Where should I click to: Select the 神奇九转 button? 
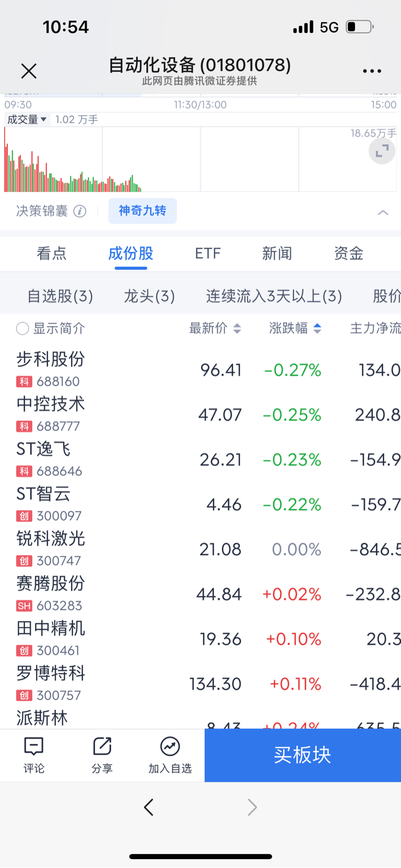point(143,211)
